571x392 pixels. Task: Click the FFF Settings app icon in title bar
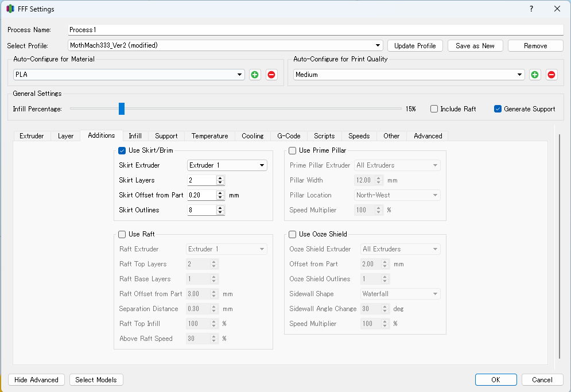pos(10,9)
